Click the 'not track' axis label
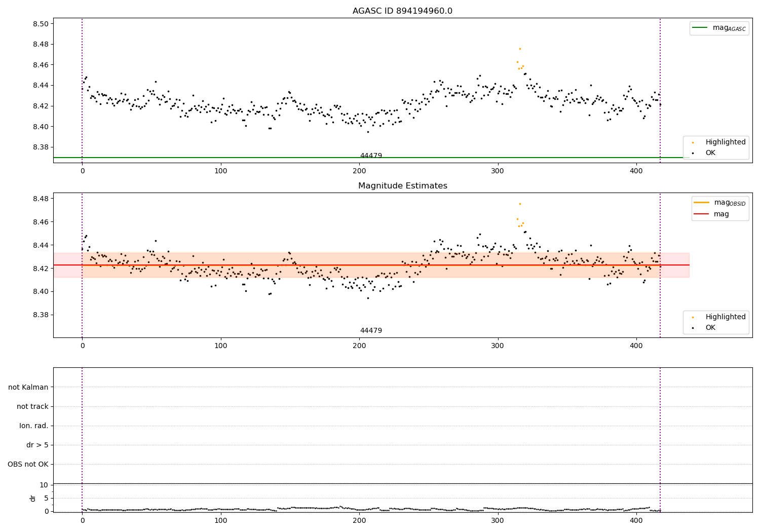 click(x=32, y=407)
